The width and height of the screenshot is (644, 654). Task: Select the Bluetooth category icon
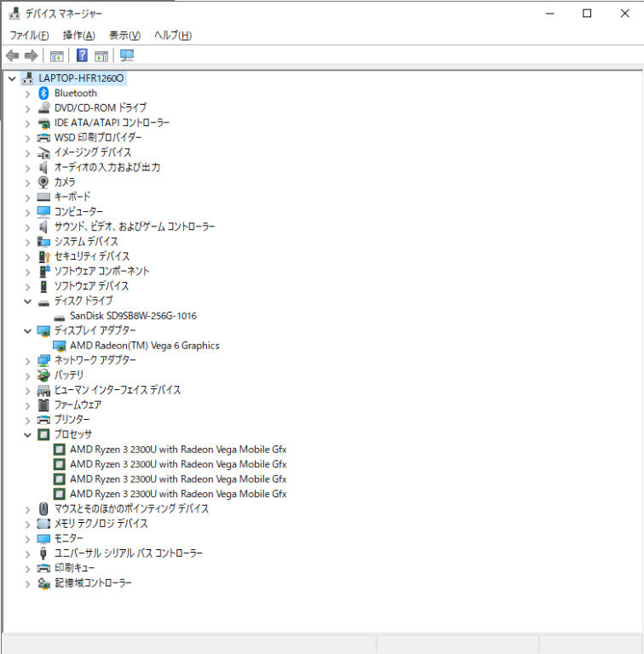coord(43,93)
